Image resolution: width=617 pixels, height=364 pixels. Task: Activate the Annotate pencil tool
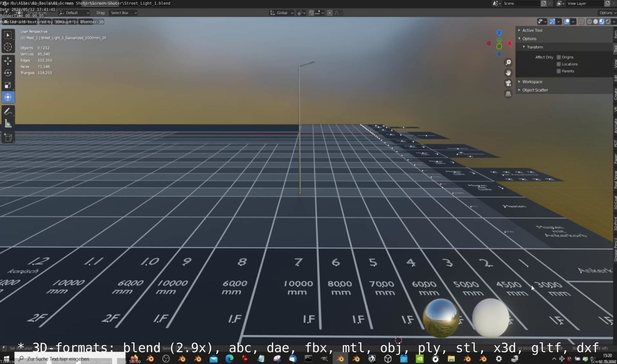pyautogui.click(x=8, y=112)
